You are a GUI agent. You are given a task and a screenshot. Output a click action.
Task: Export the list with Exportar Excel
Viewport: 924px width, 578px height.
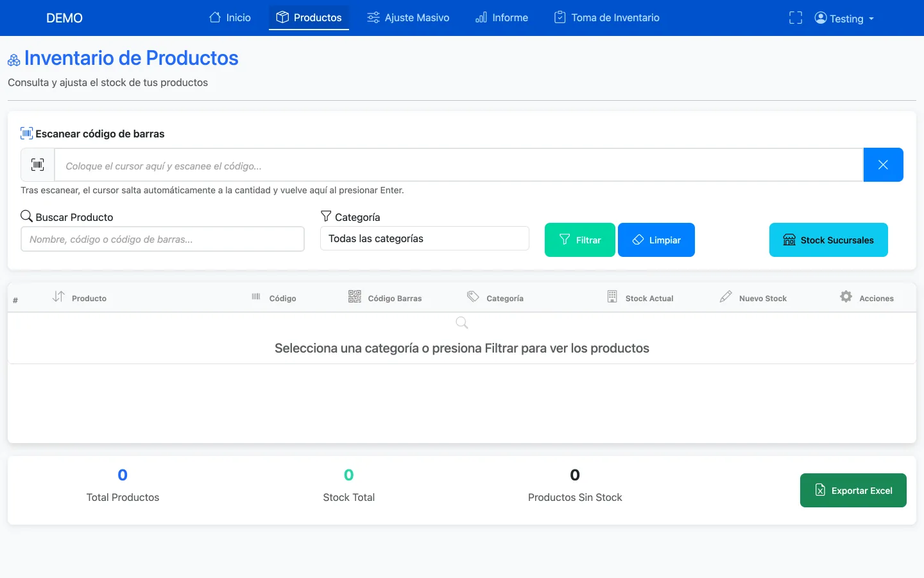(x=853, y=490)
